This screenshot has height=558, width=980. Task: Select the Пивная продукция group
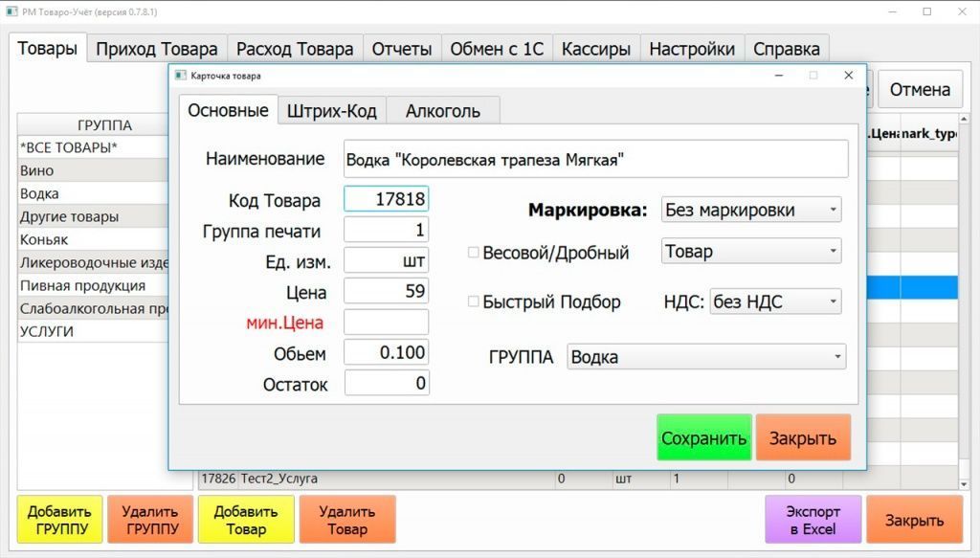coord(93,285)
